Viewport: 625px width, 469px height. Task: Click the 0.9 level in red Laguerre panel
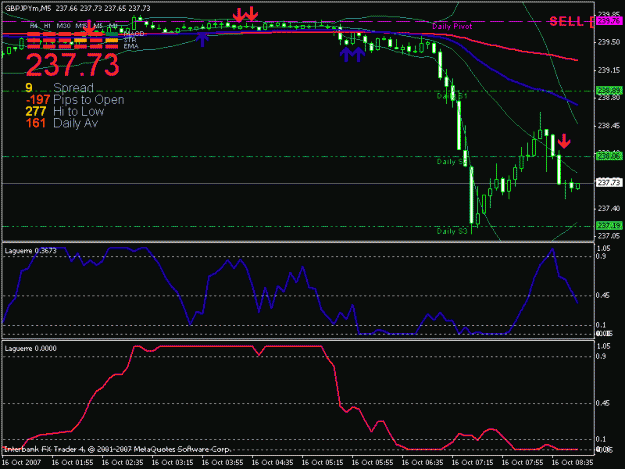point(601,356)
